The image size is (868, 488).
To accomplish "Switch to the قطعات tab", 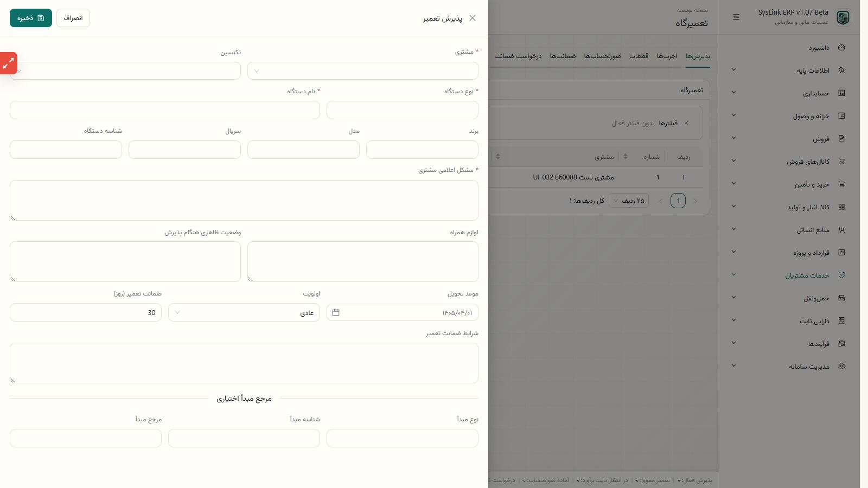I will (x=639, y=56).
